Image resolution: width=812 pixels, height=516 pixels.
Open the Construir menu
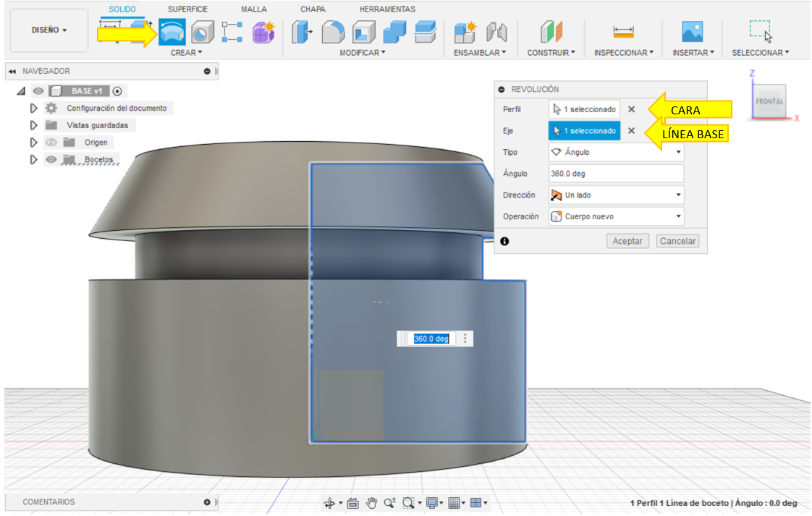point(551,53)
